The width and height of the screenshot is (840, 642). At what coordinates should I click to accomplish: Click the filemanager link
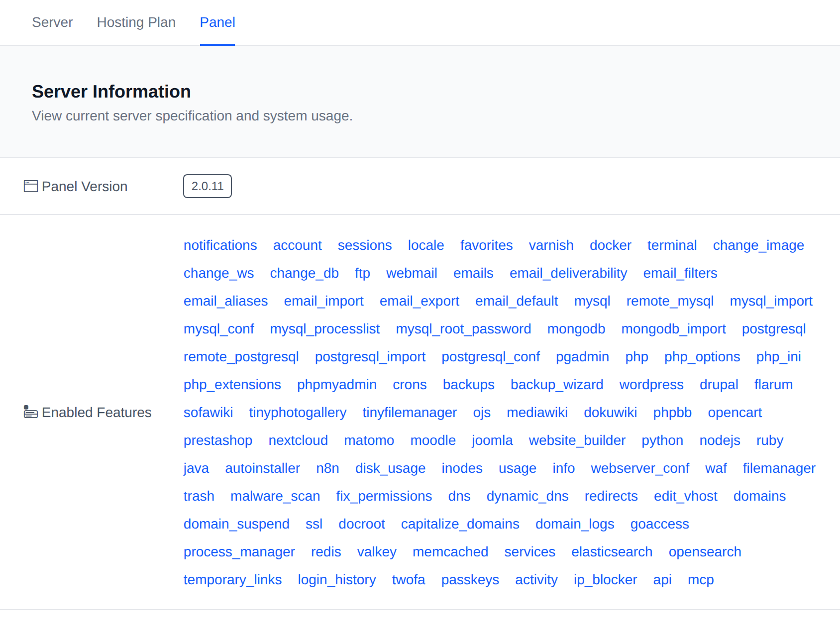click(779, 468)
